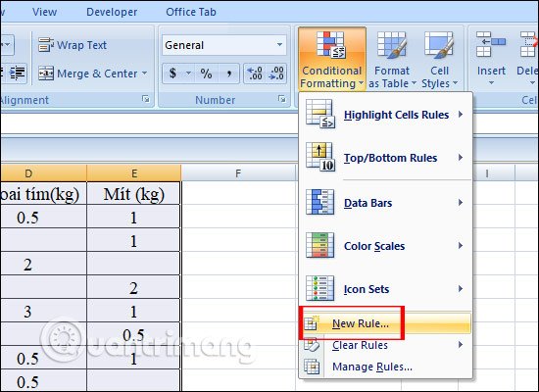Expand Data Bars submenu arrow
539x392 pixels.
(x=461, y=203)
